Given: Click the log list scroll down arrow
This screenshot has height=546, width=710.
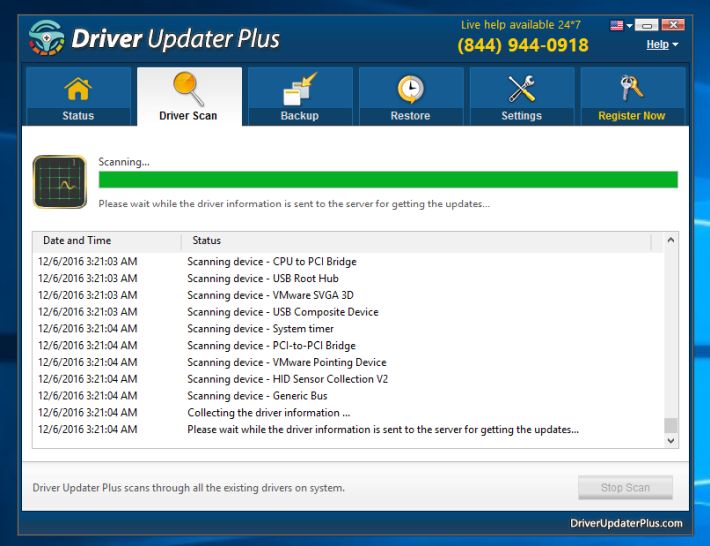Looking at the screenshot, I should (671, 440).
